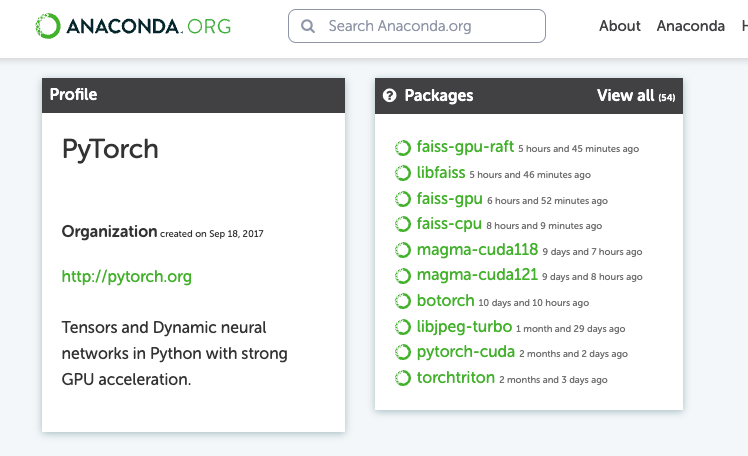Click the magma-cuda118 package icon
748x456 pixels.
coord(402,250)
